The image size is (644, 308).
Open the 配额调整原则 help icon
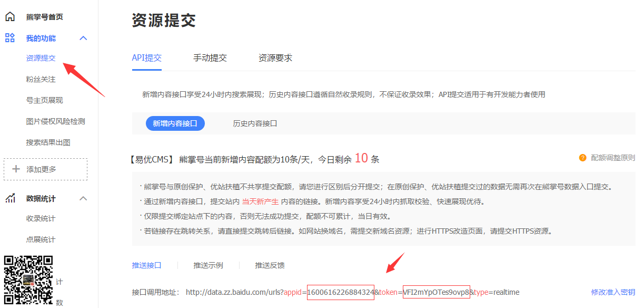coord(583,157)
